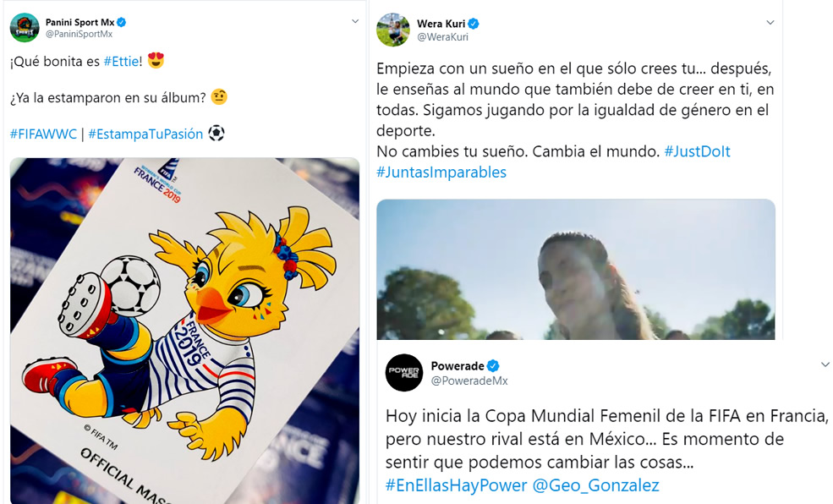833x504 pixels.
Task: Follow the #FIFAWWC hashtag link
Action: click(44, 134)
